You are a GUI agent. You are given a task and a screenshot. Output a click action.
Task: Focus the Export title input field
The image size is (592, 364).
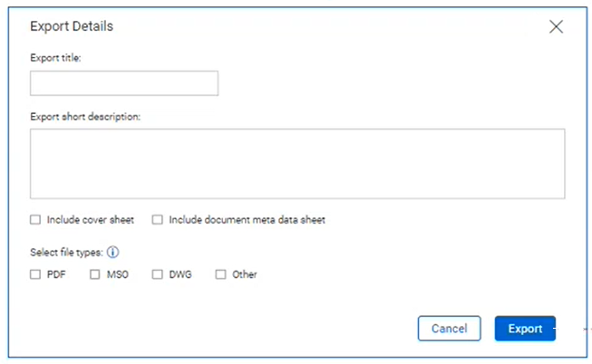(124, 83)
